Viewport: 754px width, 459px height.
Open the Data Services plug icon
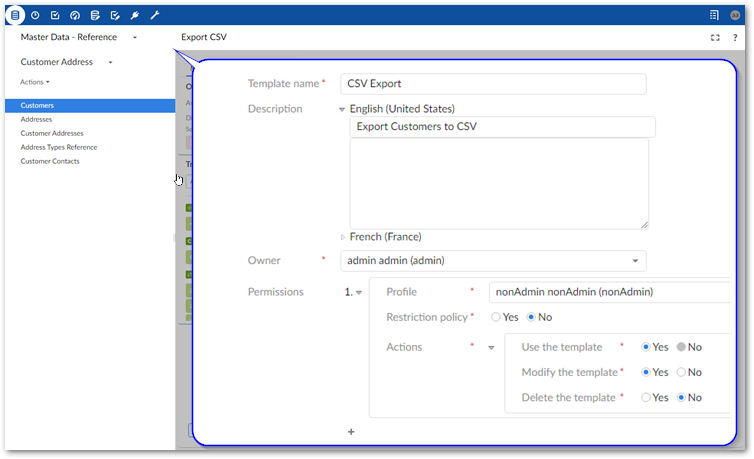[135, 15]
